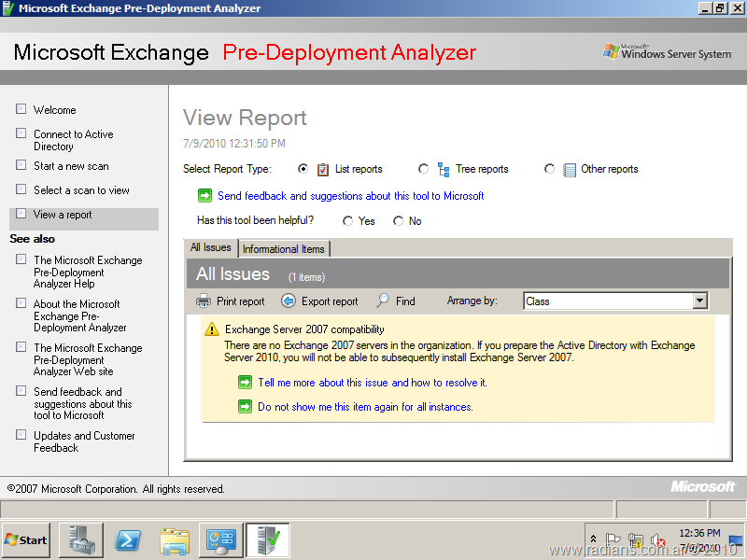The image size is (747, 560).
Task: Click green arrow next to Tell me more
Action: point(245,383)
